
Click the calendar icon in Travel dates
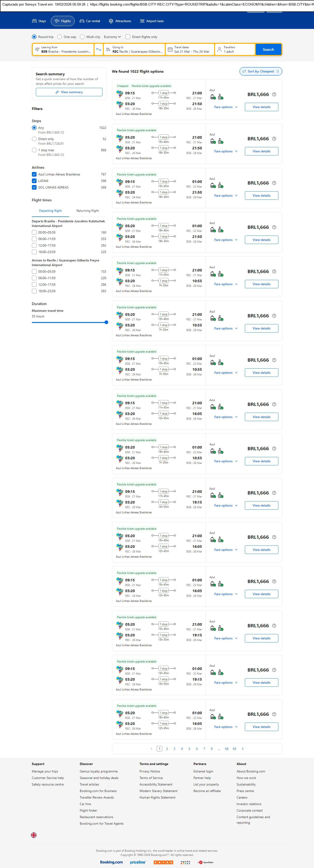[x=170, y=50]
